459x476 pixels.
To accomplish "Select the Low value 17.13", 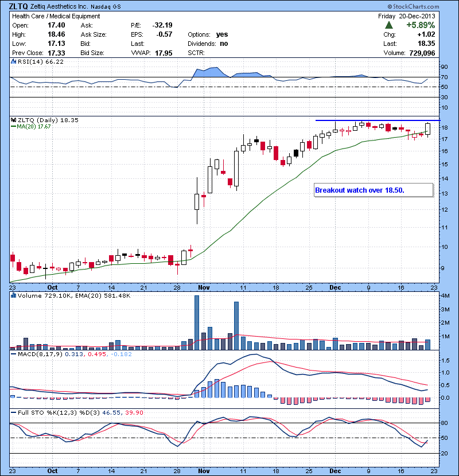I will [56, 44].
